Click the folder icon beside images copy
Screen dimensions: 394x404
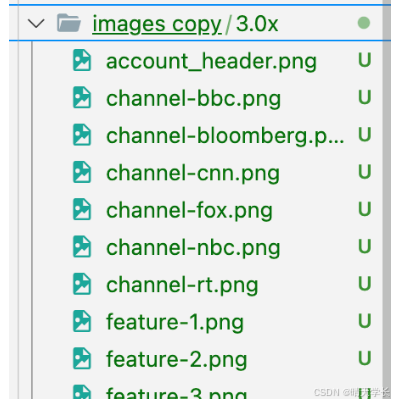pyautogui.click(x=69, y=23)
